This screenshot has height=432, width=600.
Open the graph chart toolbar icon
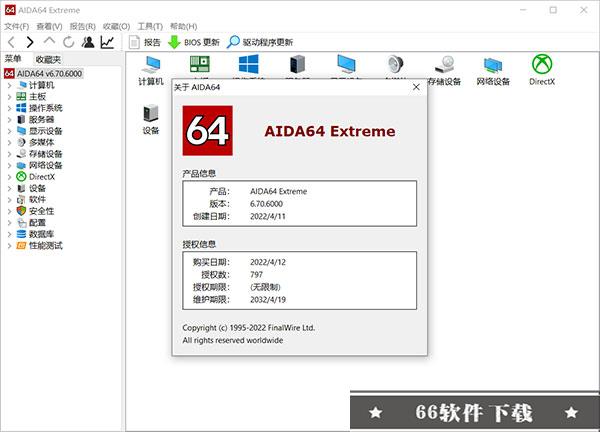click(108, 42)
